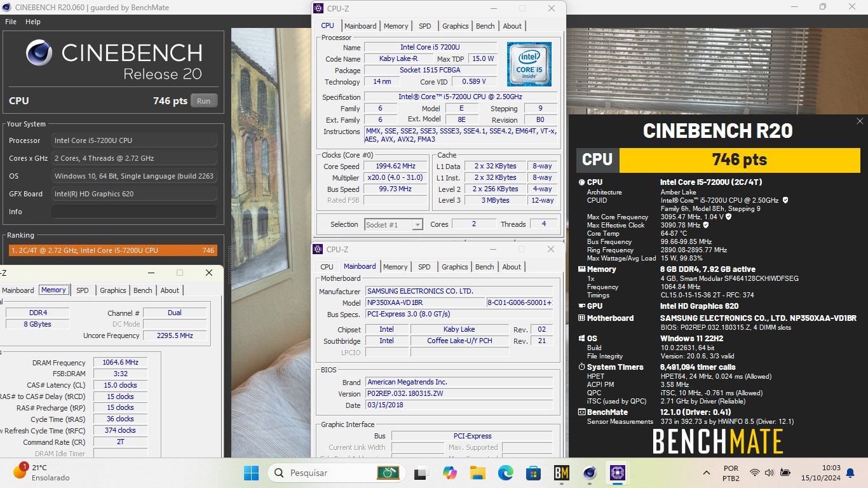Click the Memory module icon in BenchMate panel
The height and width of the screenshot is (488, 868).
coord(582,269)
